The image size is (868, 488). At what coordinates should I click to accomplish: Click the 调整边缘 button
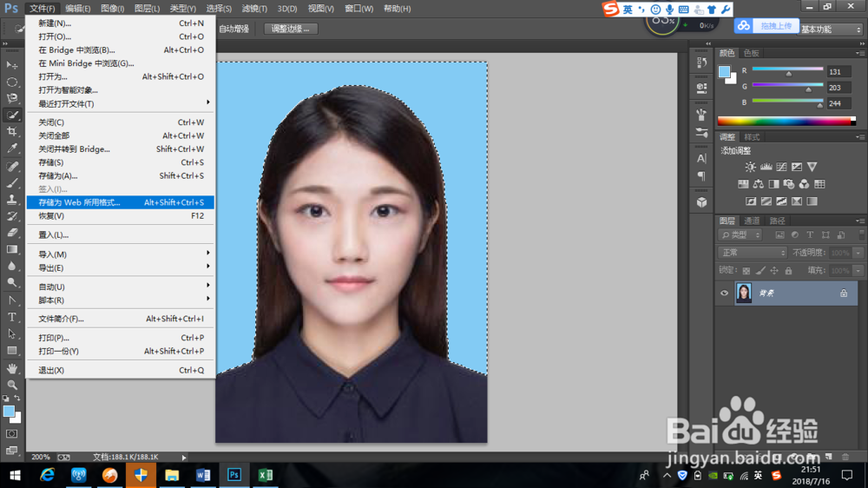tap(291, 29)
